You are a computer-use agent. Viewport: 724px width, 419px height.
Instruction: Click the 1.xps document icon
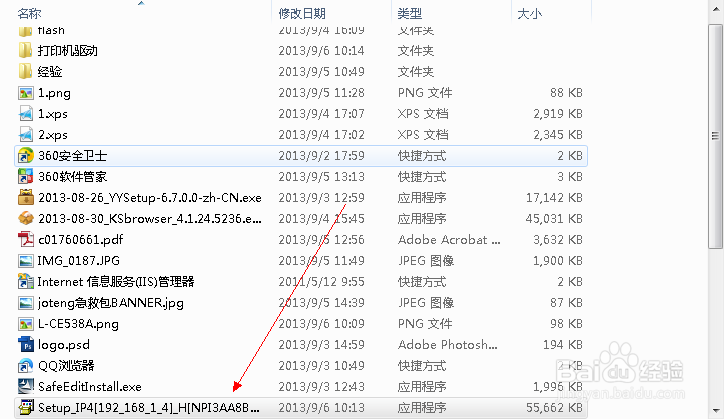pos(25,114)
